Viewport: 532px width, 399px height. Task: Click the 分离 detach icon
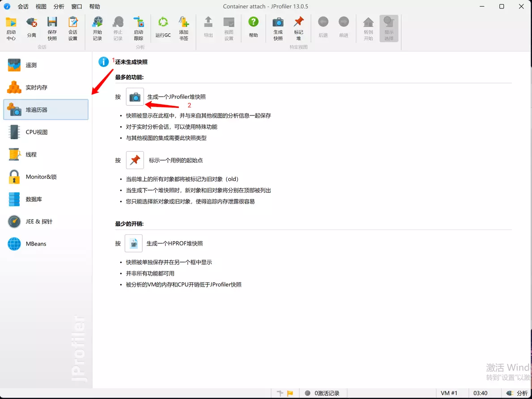(x=31, y=28)
